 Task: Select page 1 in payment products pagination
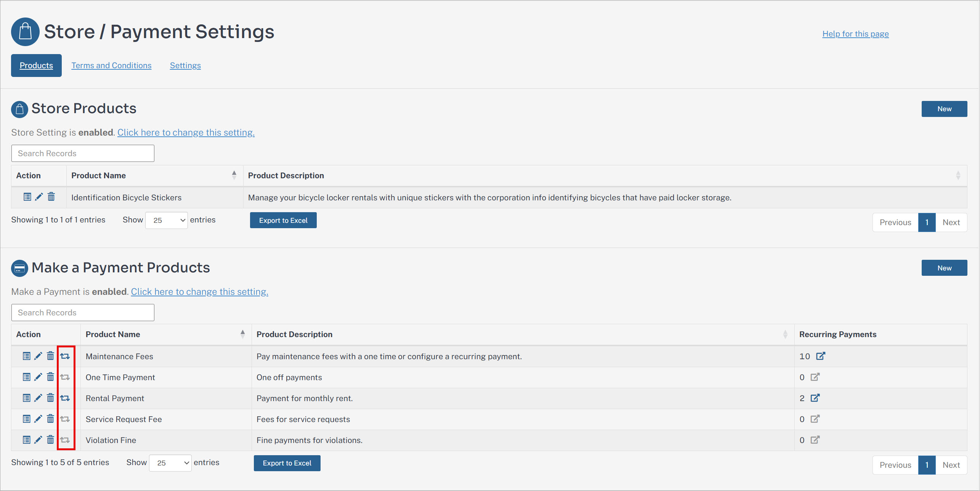[x=927, y=465]
